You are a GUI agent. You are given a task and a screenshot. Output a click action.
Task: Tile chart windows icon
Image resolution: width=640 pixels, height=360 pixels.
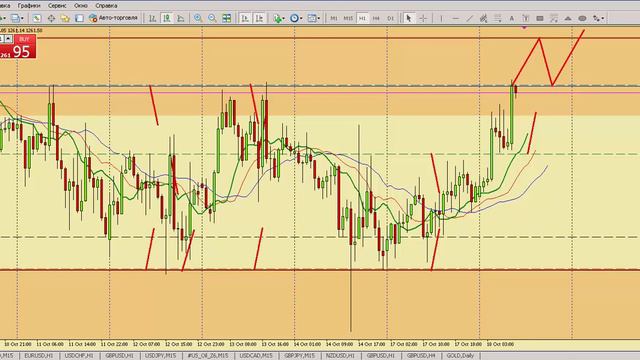227,18
